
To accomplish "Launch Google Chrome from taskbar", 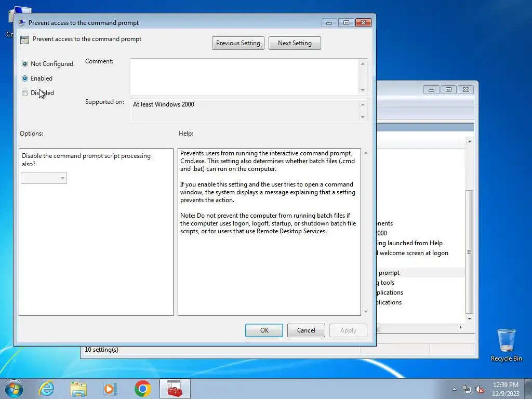I will coord(142,389).
